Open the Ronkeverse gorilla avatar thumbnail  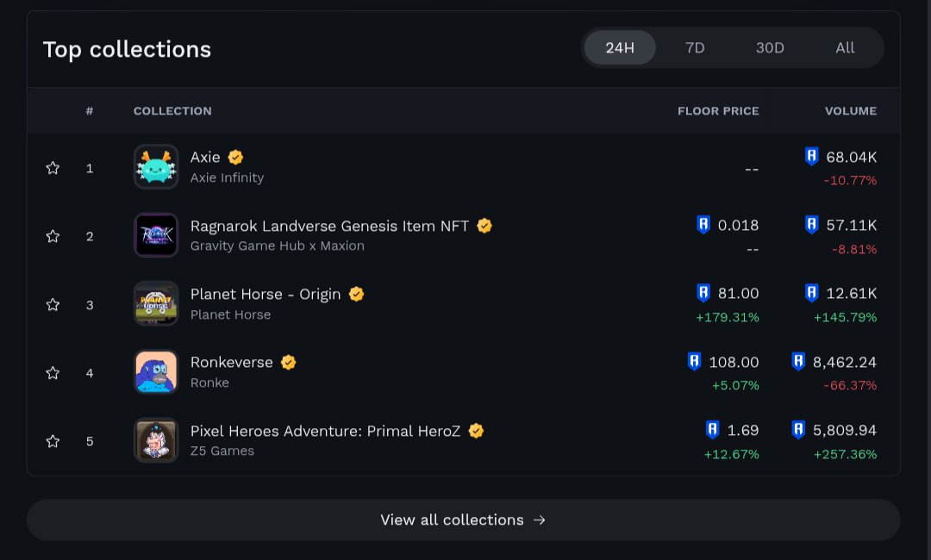(x=156, y=372)
